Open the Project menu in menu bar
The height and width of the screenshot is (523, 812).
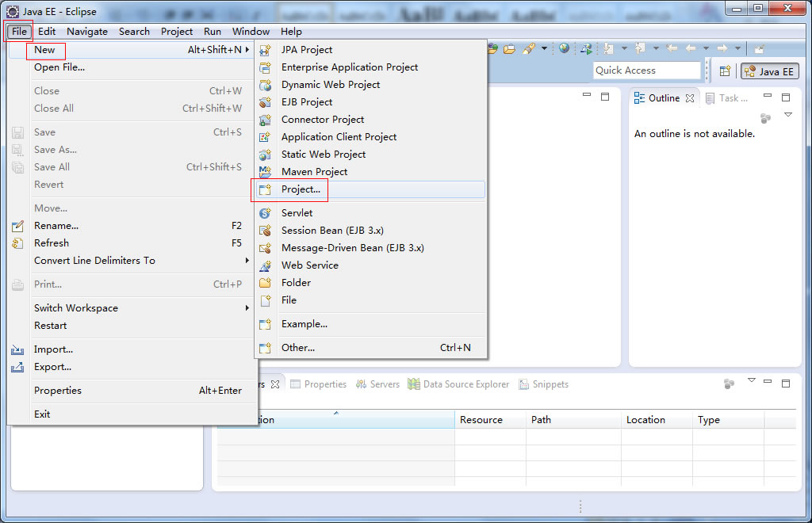[177, 32]
